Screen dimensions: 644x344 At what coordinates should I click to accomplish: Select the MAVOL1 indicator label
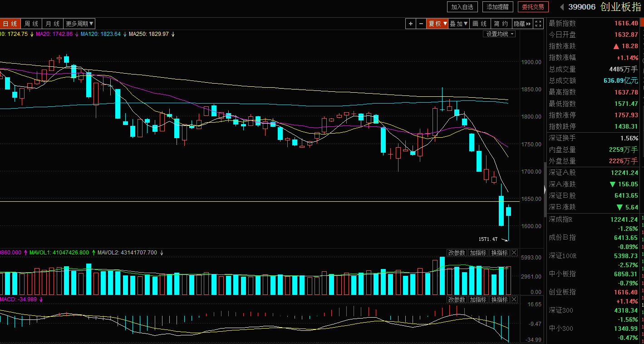point(59,252)
